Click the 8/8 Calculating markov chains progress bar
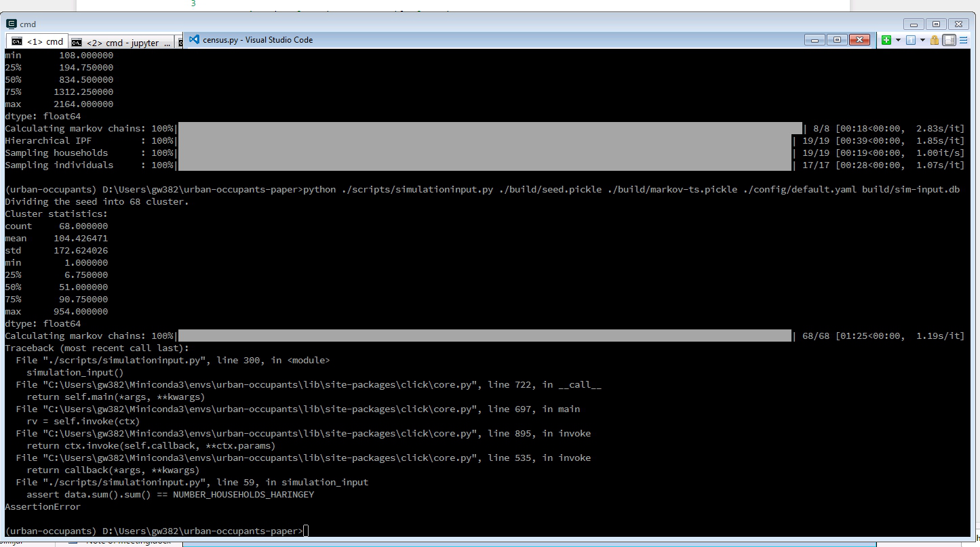980x547 pixels. (x=490, y=129)
